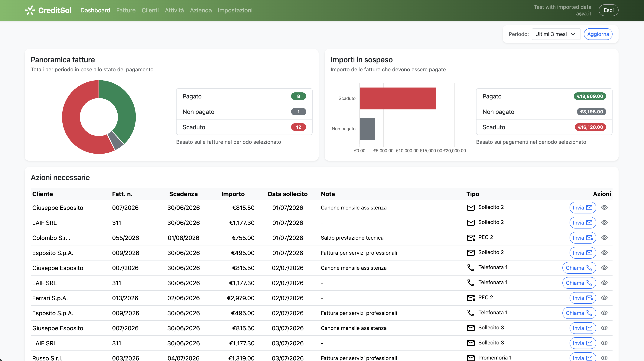
Task: Click the Non pagato count badge showing 1
Action: (x=298, y=112)
